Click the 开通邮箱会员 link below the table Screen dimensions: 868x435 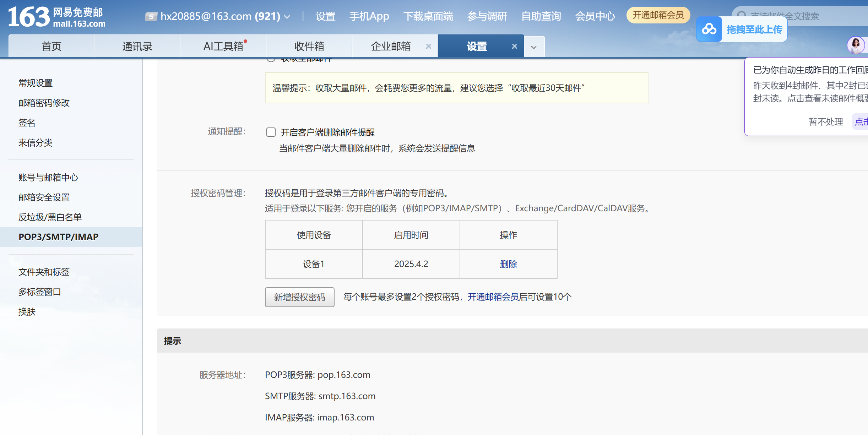pyautogui.click(x=493, y=297)
